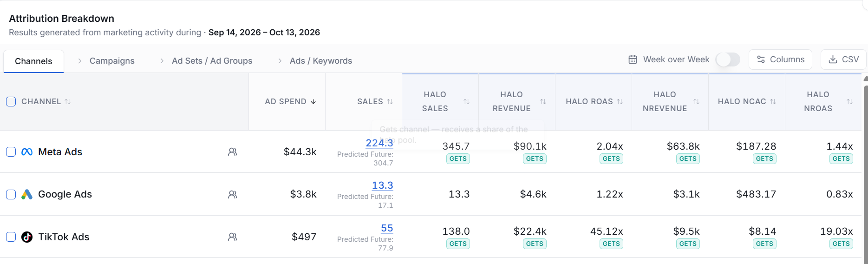Check the Google Ads row checkbox
Viewport: 868px width, 264px height.
[11, 194]
